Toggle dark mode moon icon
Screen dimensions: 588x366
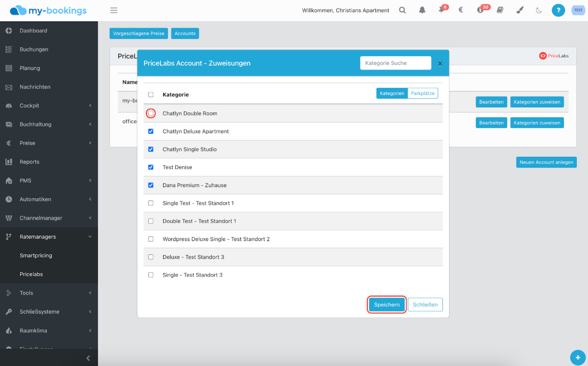point(539,10)
